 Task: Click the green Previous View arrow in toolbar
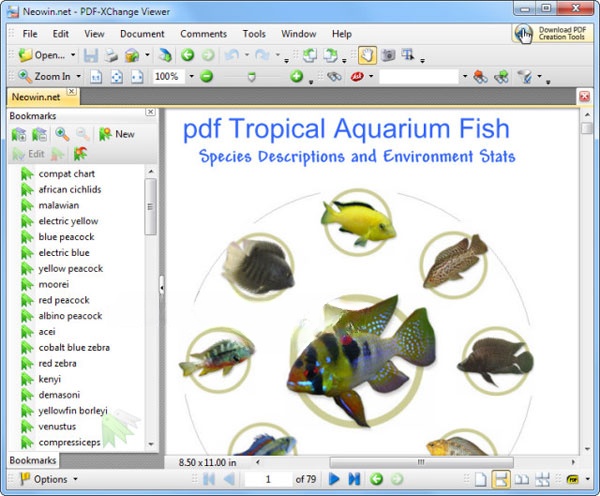[188, 55]
